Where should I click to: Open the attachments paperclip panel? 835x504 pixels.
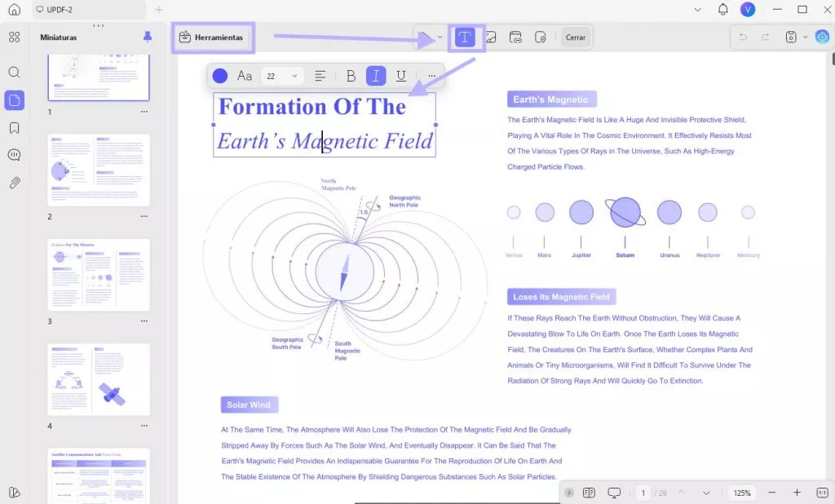(15, 183)
